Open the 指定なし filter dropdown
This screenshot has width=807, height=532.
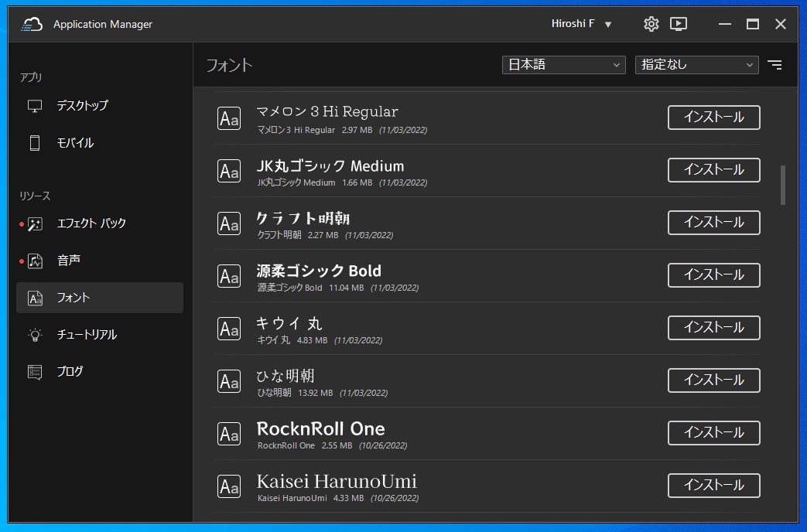(x=697, y=65)
